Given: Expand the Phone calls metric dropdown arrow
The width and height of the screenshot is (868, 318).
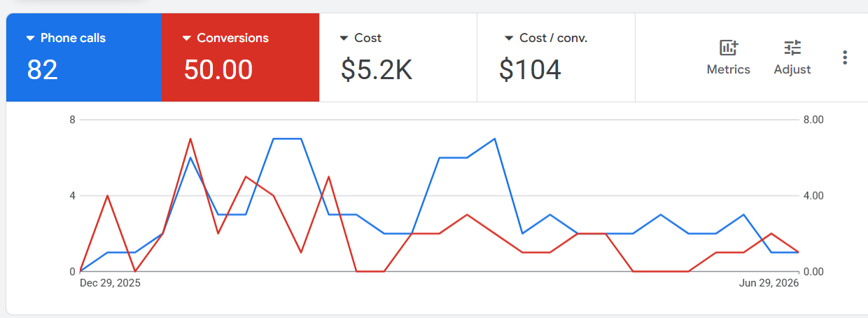Looking at the screenshot, I should (x=30, y=38).
